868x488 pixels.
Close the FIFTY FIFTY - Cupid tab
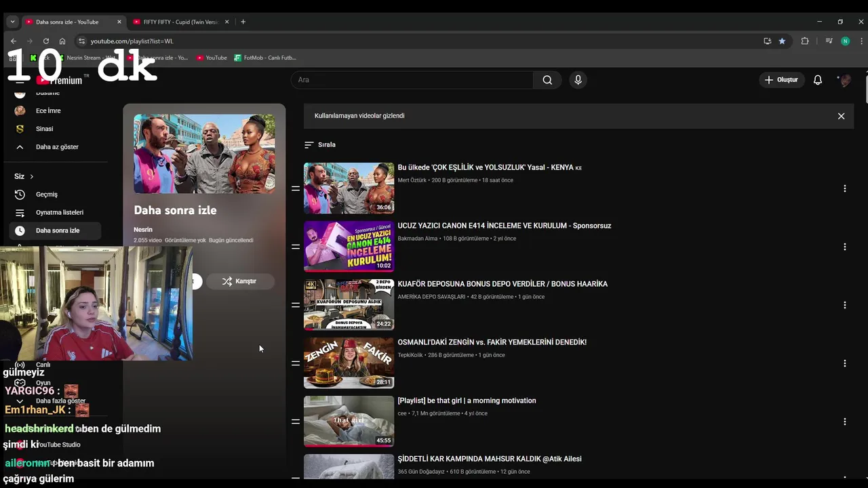coord(226,22)
